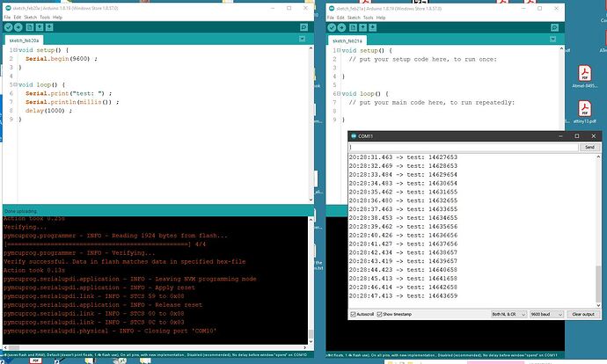Open Sketch menu in left Arduino window
Screen dimensions: 607x364
pos(30,18)
